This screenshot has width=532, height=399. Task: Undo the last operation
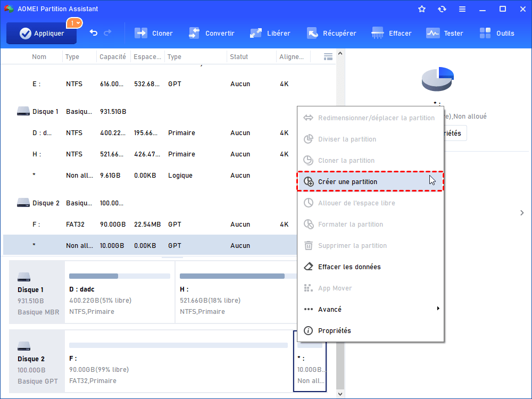click(94, 32)
